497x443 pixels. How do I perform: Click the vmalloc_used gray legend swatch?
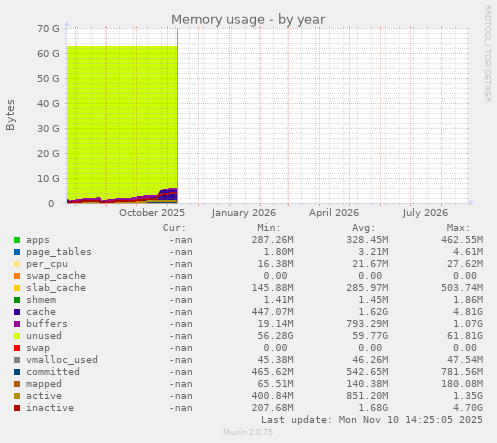17,360
